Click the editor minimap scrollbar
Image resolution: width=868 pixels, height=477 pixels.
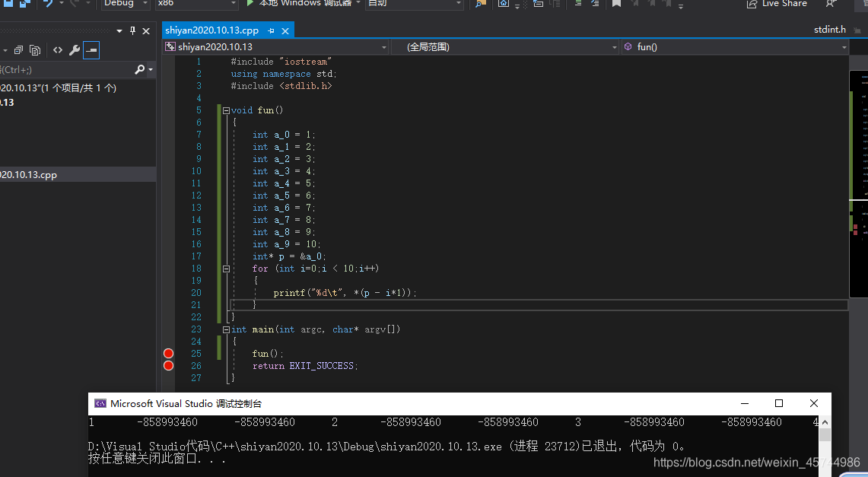coord(859,183)
